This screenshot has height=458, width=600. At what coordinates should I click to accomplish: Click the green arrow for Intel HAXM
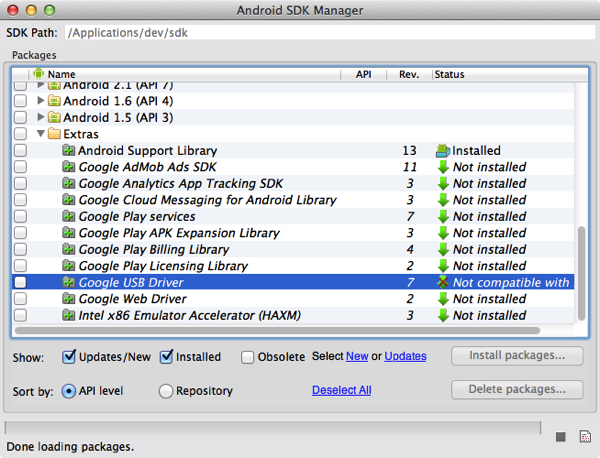click(x=443, y=315)
